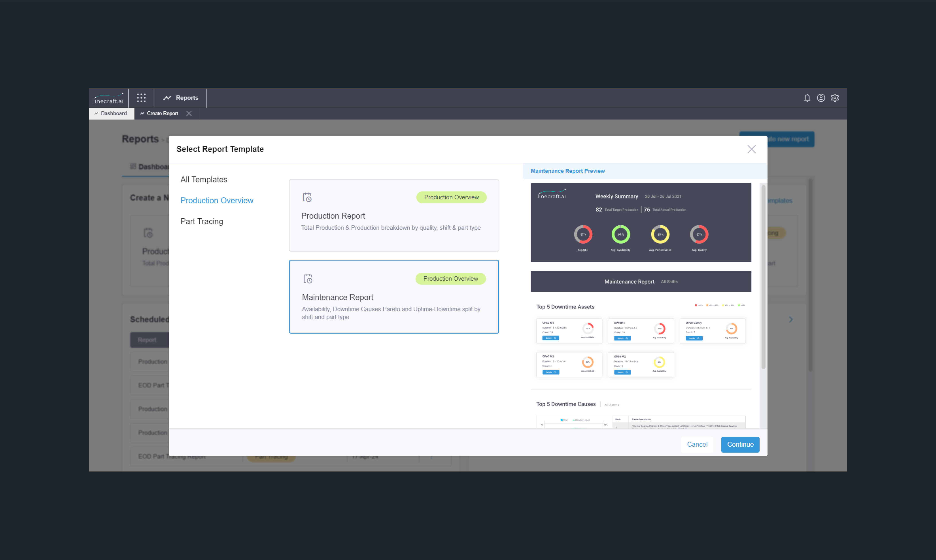Image resolution: width=936 pixels, height=560 pixels.
Task: Click the Avg. Performance donut gauge
Action: click(x=660, y=235)
